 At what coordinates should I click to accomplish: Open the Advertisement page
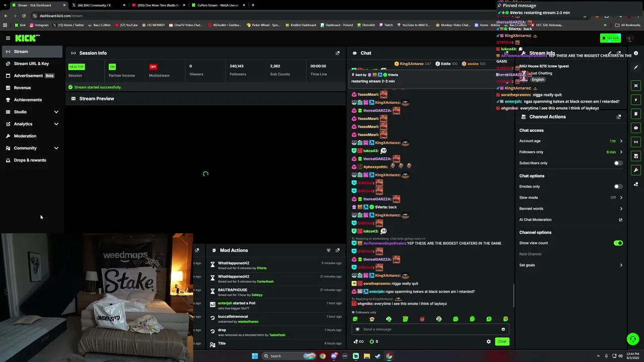tap(32, 75)
